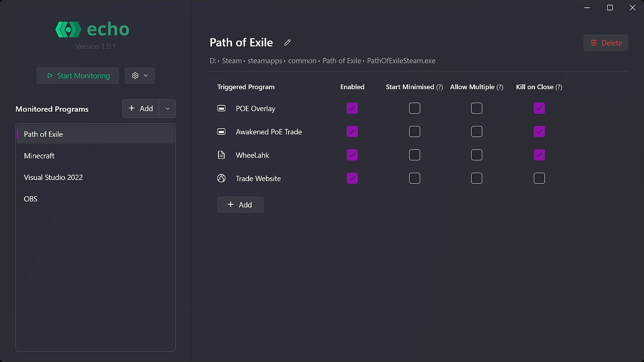Click the Kill on Close help (?) icon

point(558,87)
